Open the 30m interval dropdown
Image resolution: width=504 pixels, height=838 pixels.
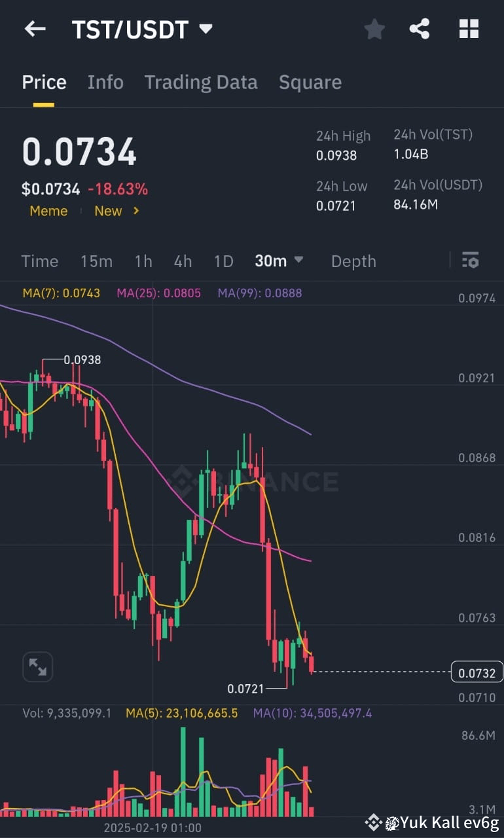279,261
